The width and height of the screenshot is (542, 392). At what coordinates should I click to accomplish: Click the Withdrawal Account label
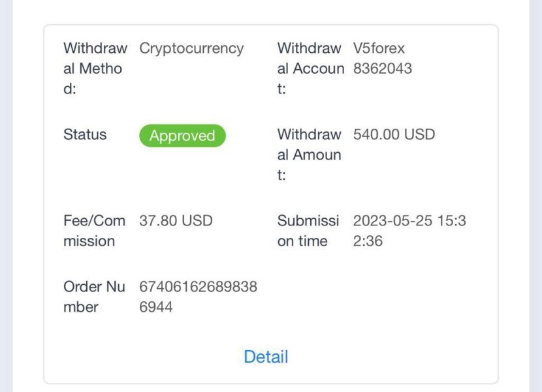[310, 68]
